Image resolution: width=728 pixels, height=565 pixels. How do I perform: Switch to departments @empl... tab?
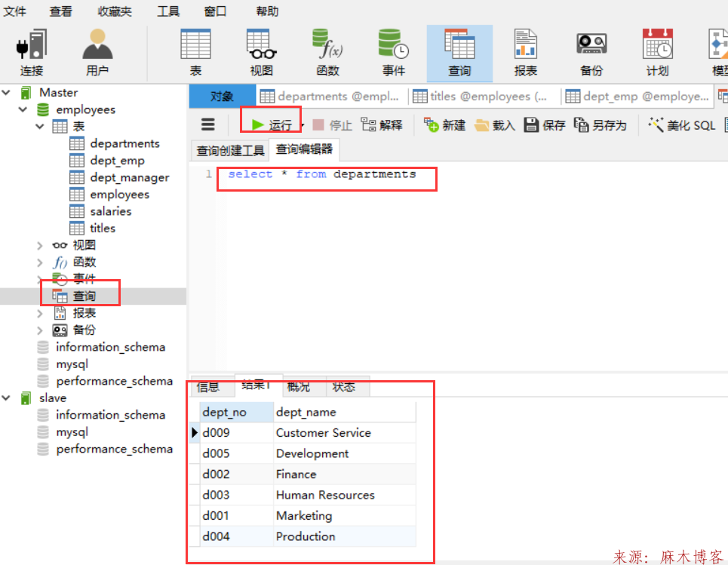(329, 96)
